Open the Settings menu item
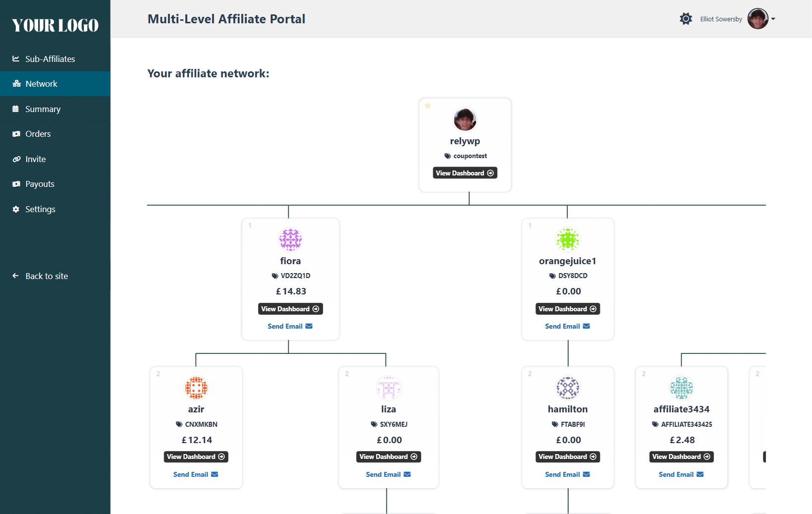The height and width of the screenshot is (514, 812). (55, 209)
